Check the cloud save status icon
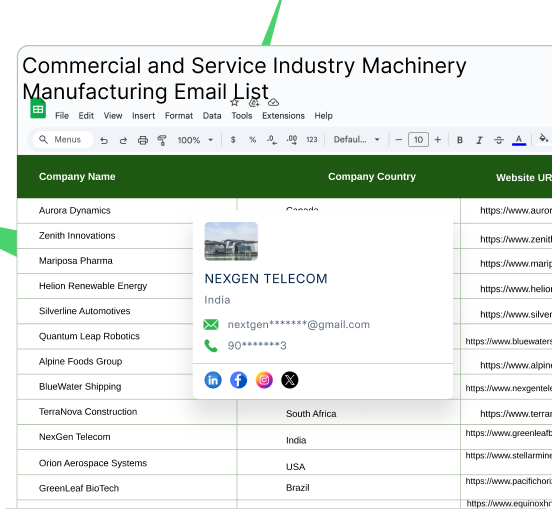This screenshot has height=509, width=552. click(274, 102)
